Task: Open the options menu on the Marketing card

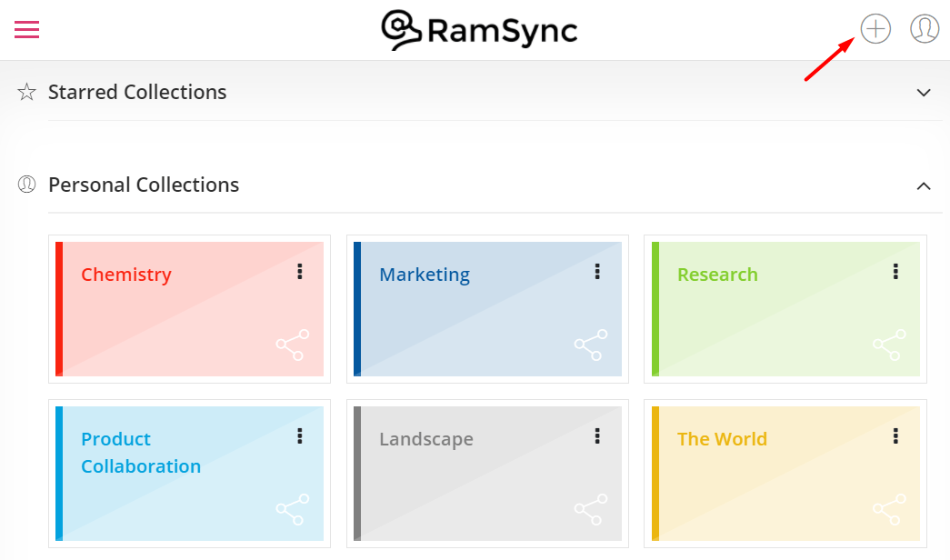Action: [597, 271]
